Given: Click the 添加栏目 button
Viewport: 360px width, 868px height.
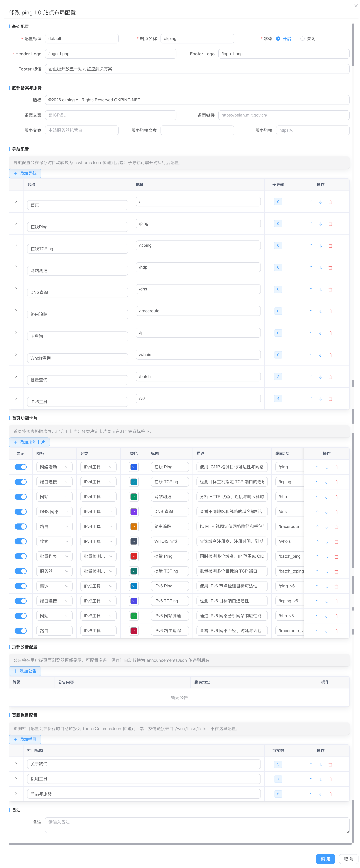Looking at the screenshot, I should point(25,740).
